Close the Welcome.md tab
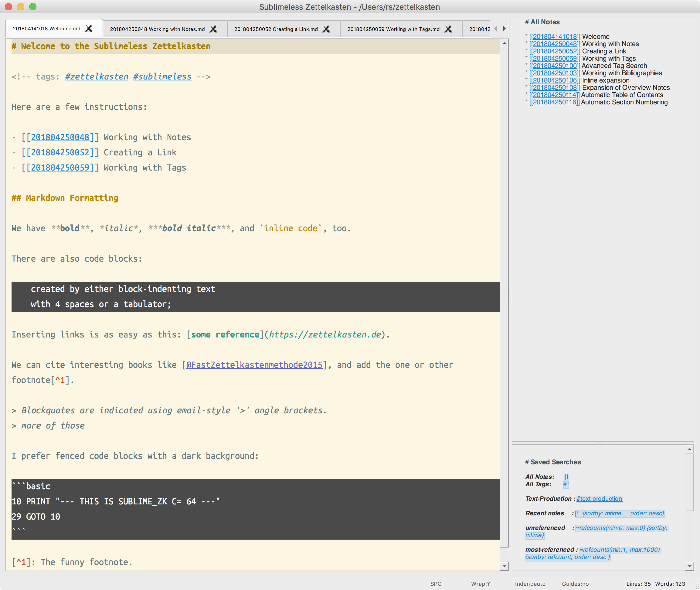 pyautogui.click(x=89, y=29)
